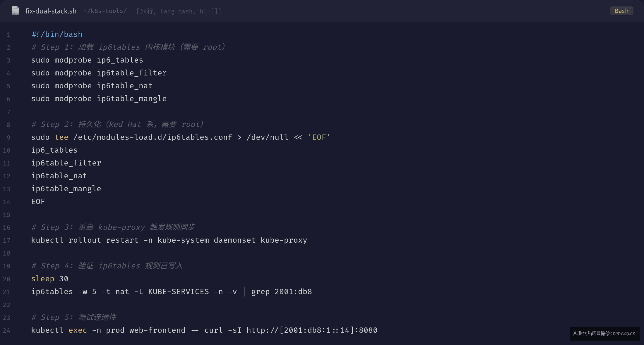Click line number 1 in the gutter
Image resolution: width=644 pixels, height=345 pixels.
click(8, 35)
